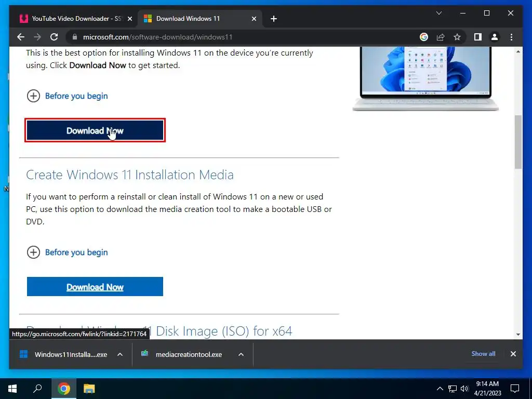Image resolution: width=532 pixels, height=399 pixels.
Task: Open taskbar Search
Action: [x=37, y=389]
